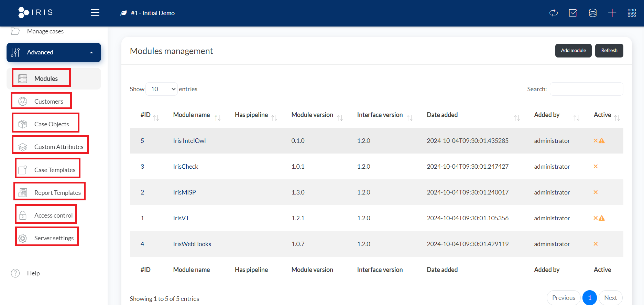The width and height of the screenshot is (644, 305).
Task: Sort by Has pipeline column
Action: click(256, 115)
